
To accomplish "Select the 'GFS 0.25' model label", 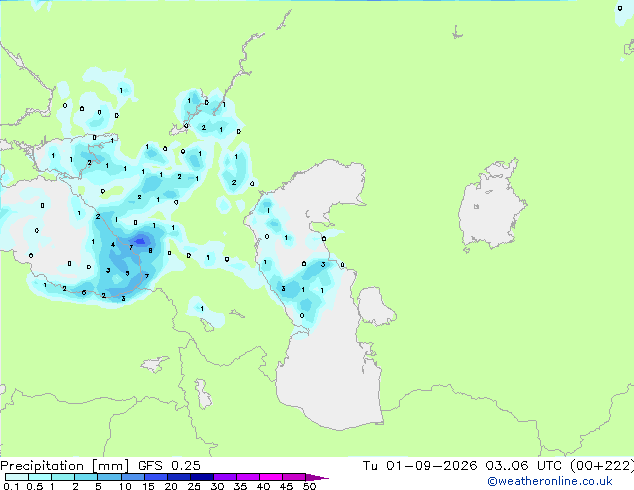I will pyautogui.click(x=169, y=466).
